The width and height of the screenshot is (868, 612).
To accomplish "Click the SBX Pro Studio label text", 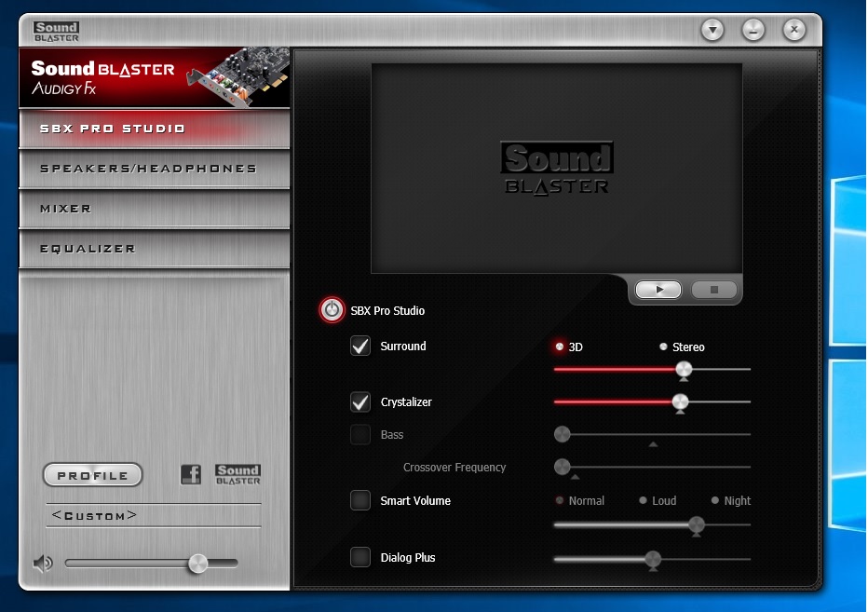I will tap(387, 311).
